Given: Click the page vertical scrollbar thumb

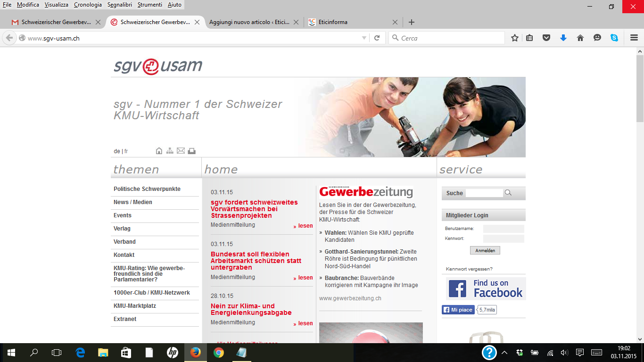Looking at the screenshot, I should point(640,88).
